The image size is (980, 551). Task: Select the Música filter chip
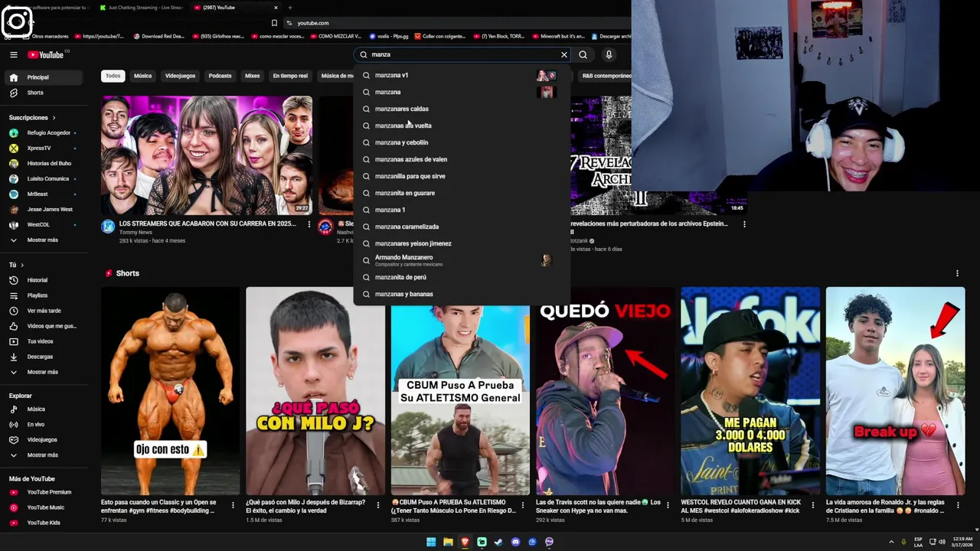coord(142,76)
